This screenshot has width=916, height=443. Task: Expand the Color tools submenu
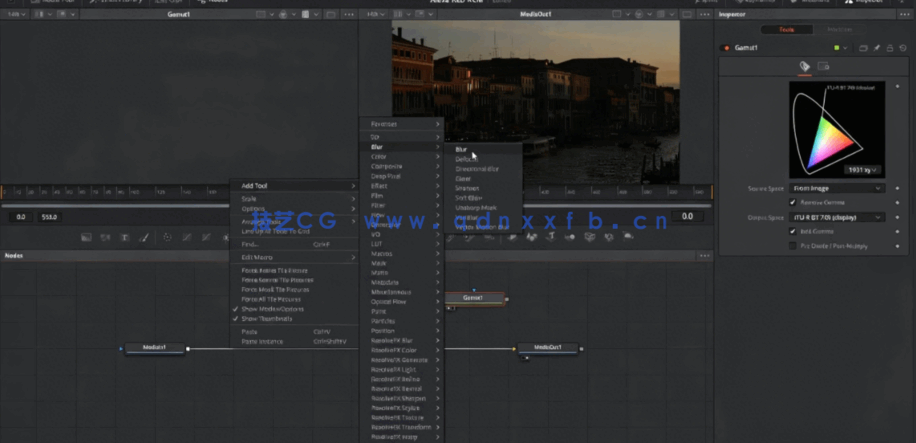pyautogui.click(x=402, y=157)
